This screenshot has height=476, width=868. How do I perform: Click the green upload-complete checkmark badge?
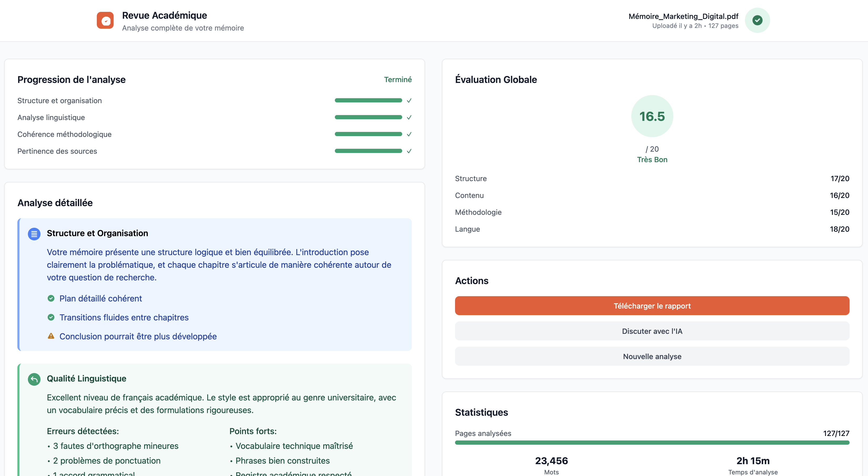[757, 20]
